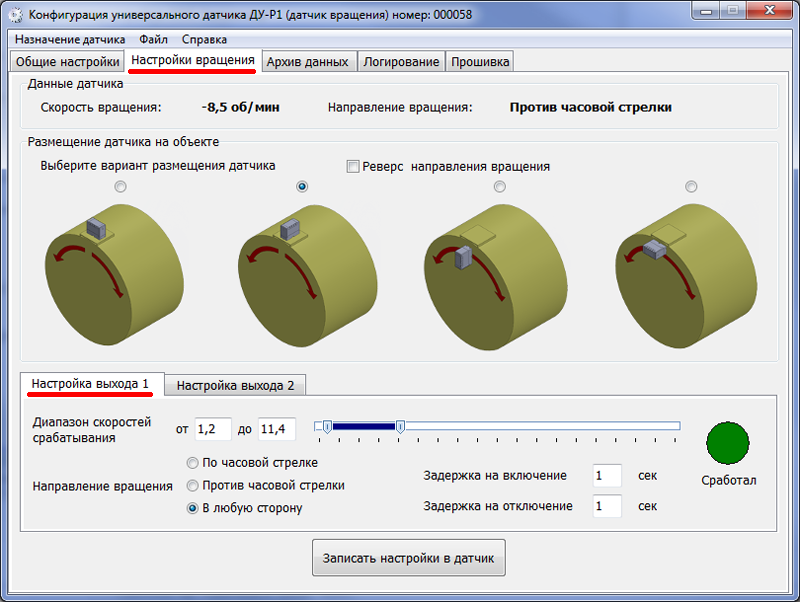Screen dimensions: 800x602
Task: Click the Задержка на включение field
Action: [x=607, y=475]
